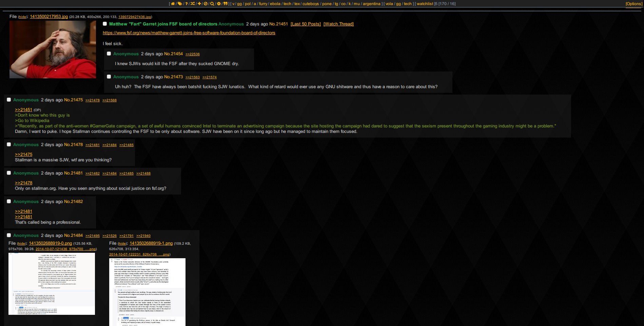Tick the checkbox on the OP post No.21451
Viewport: 644px width, 326px height.
point(105,23)
